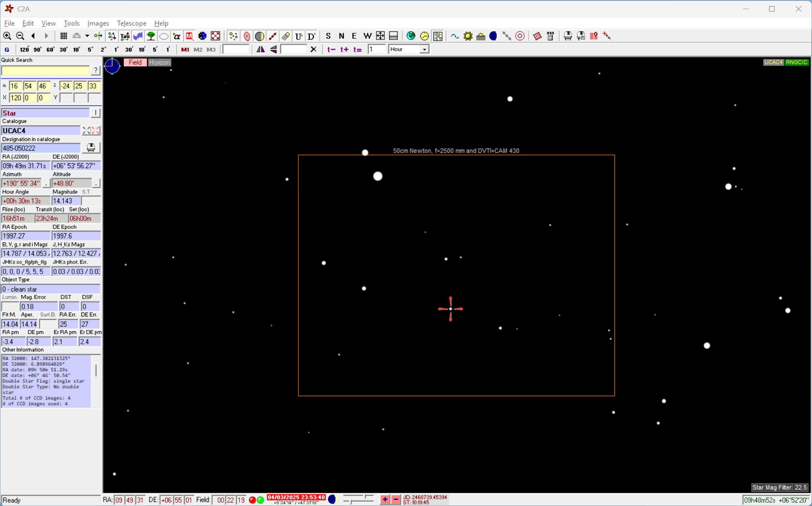Click the U with red star icon
812x506 pixels.
(x=299, y=36)
